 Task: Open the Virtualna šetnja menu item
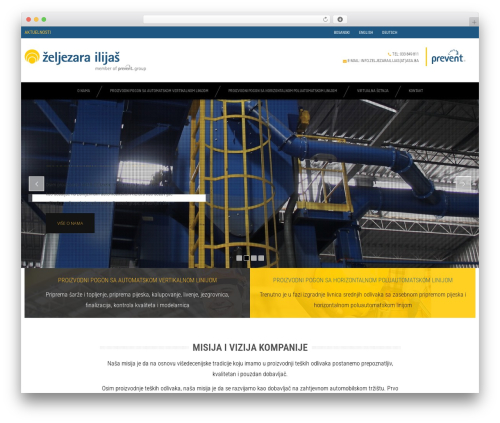[x=373, y=91]
